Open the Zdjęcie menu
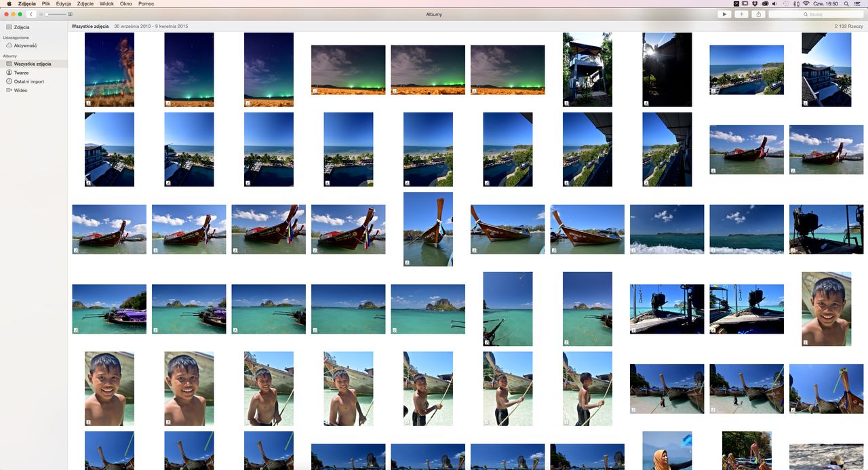The height and width of the screenshot is (470, 868). pyautogui.click(x=85, y=3)
